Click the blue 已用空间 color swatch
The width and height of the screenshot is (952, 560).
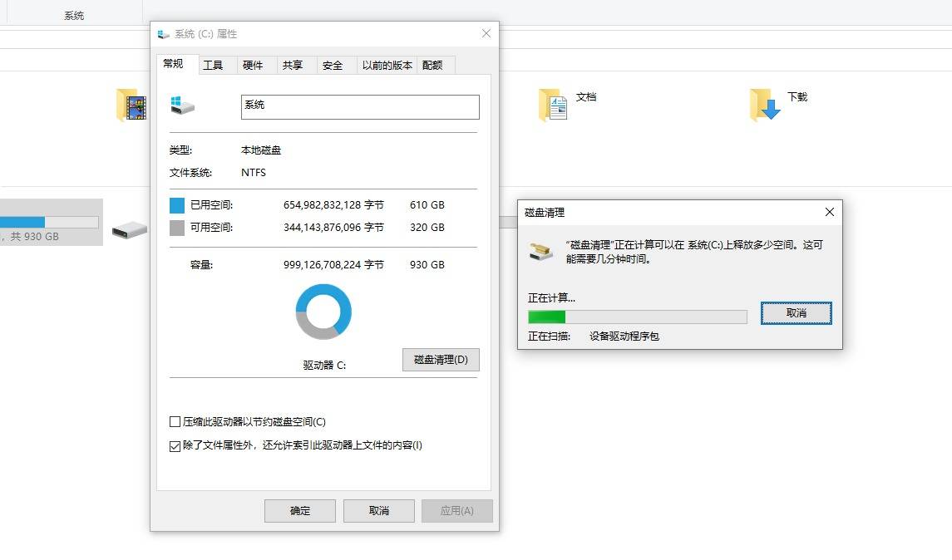177,205
